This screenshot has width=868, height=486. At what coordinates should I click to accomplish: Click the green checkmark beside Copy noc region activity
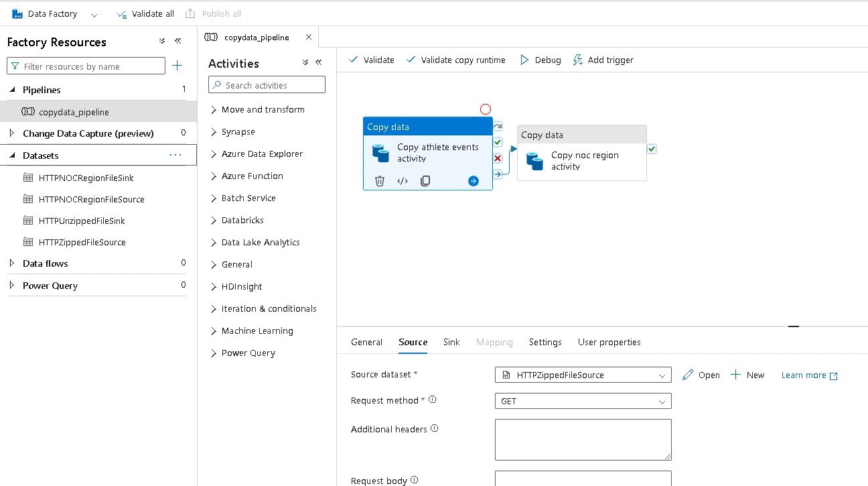[652, 149]
